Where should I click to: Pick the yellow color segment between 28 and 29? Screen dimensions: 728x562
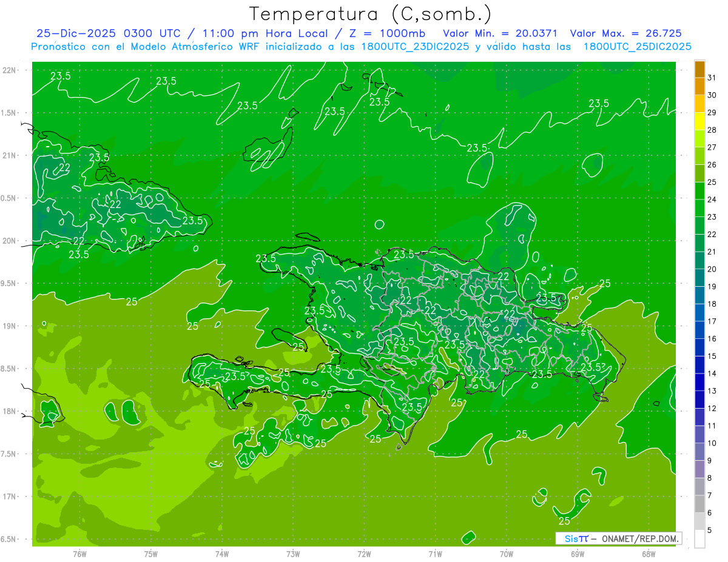[x=699, y=121]
